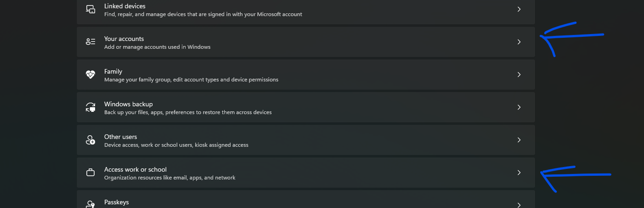Click 'Device access, work or school users' text
Viewport: 644px width, 208px height.
176,145
